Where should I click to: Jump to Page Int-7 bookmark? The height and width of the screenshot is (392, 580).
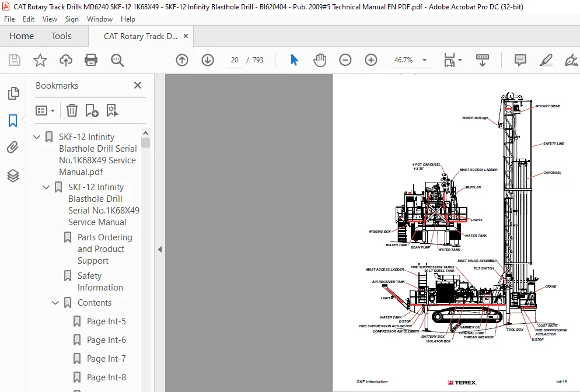pos(106,359)
